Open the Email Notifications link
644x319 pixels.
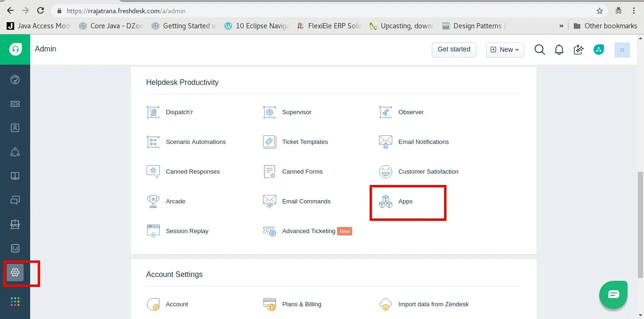tap(423, 142)
